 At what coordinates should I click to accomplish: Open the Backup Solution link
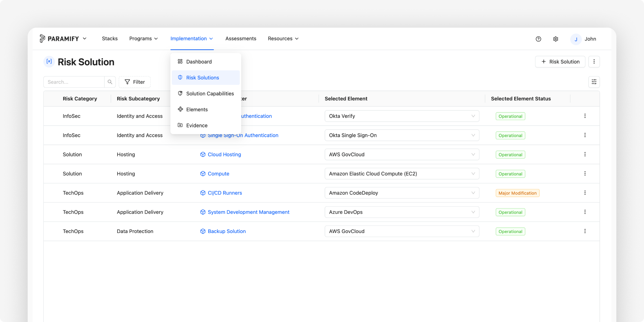coord(227,231)
